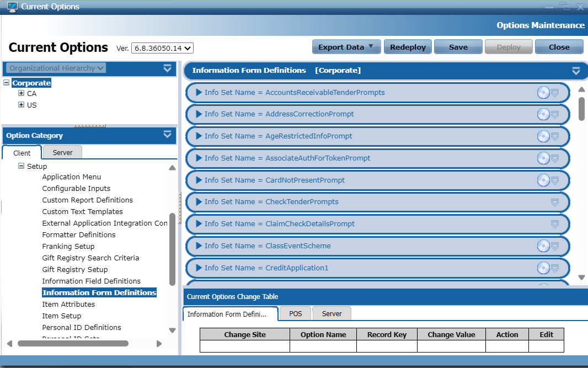
Task: Click the disc icon on CreditApplication1 row
Action: pyautogui.click(x=543, y=268)
